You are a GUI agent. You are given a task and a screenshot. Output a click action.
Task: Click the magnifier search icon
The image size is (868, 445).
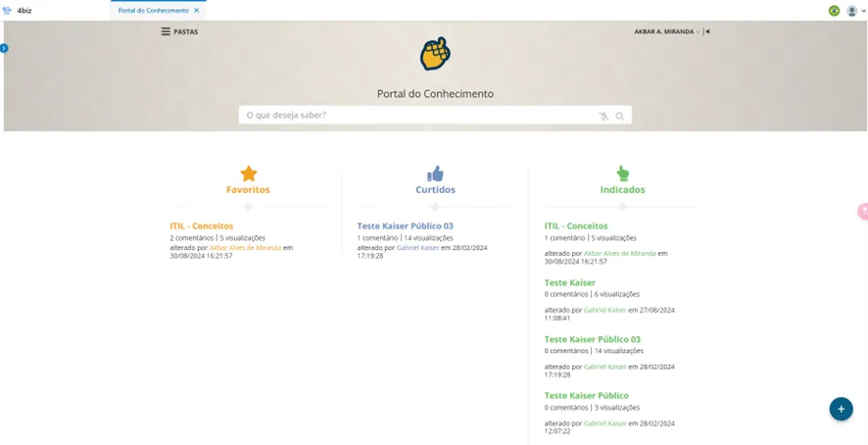pos(619,116)
